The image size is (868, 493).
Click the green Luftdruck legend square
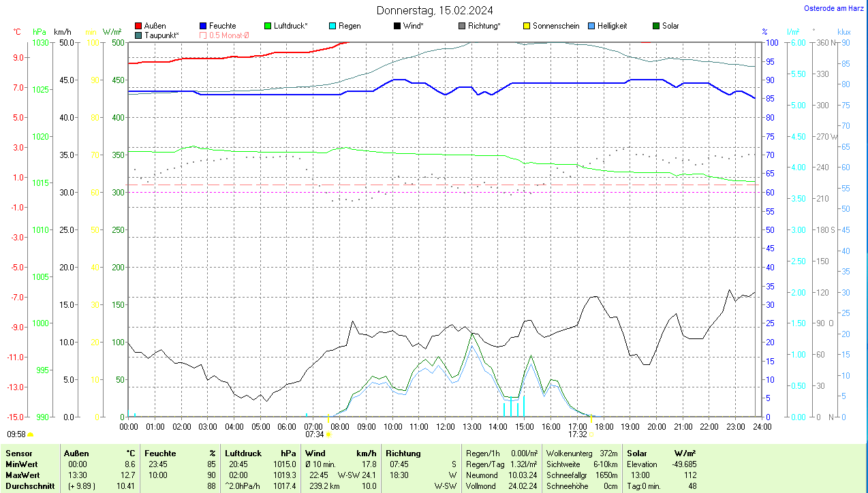268,26
